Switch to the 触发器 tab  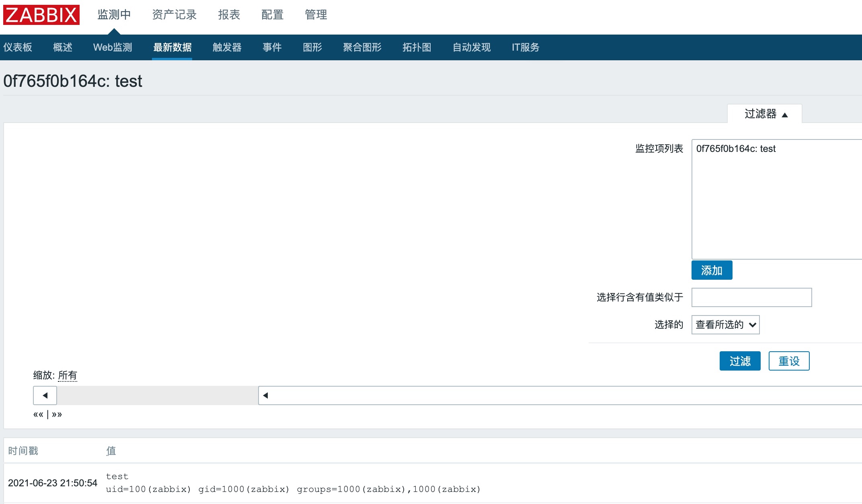(227, 47)
